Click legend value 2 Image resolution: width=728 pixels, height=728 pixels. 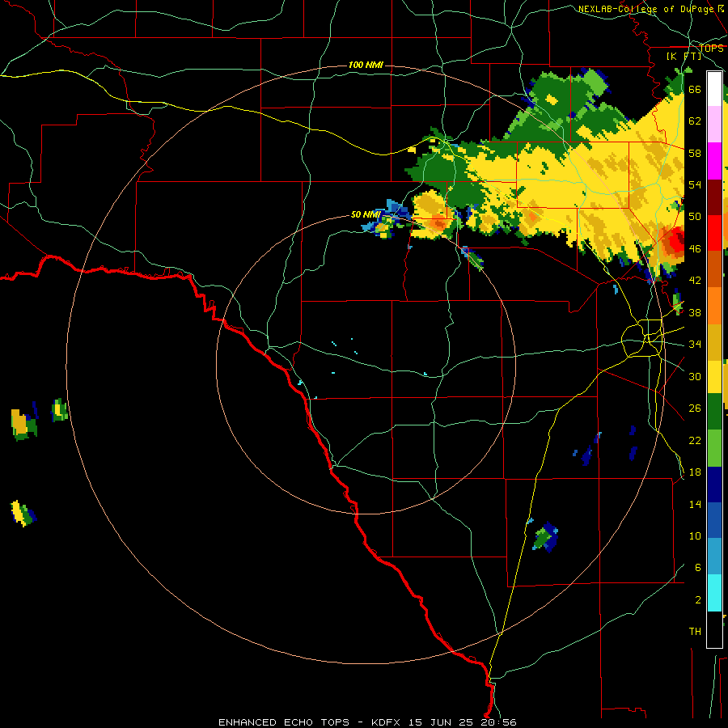697,599
